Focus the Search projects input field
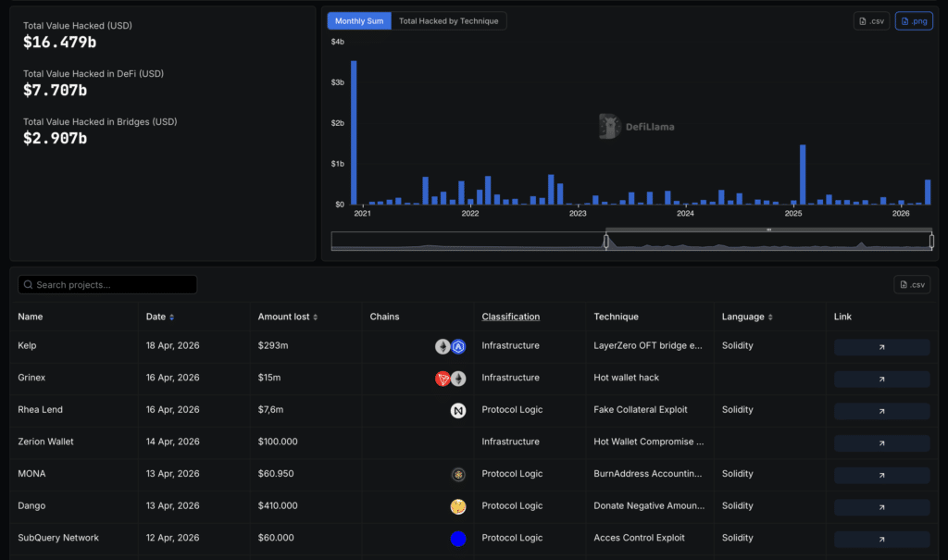 107,285
